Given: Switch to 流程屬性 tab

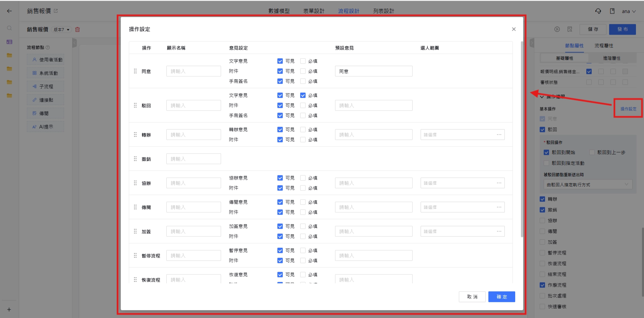Looking at the screenshot, I should click(x=604, y=46).
